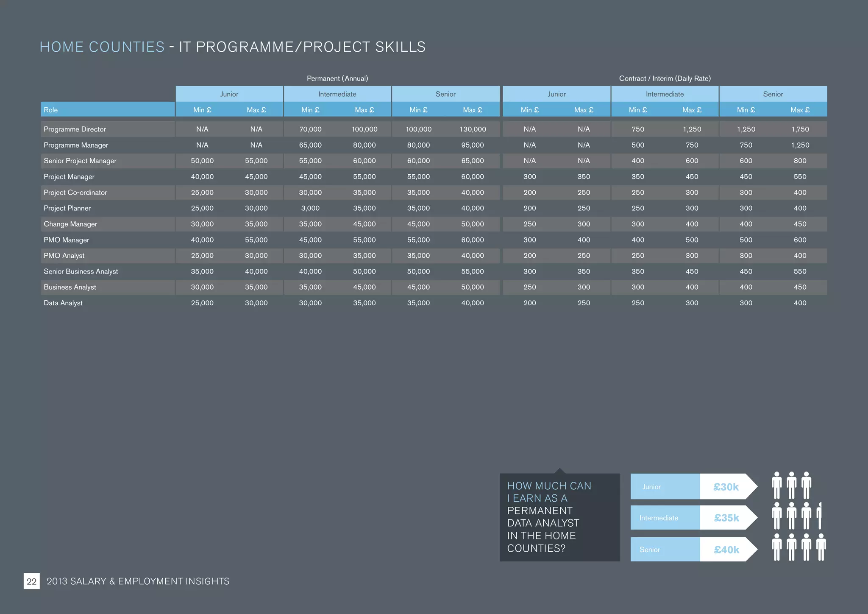Click the HOME COUNTIES title text
This screenshot has height=614, width=868.
click(102, 47)
